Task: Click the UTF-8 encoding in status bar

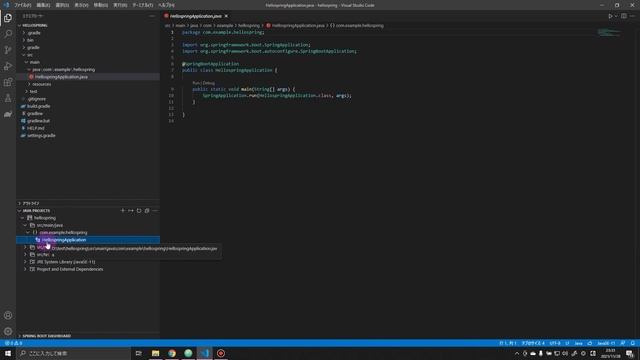Action: 555,343
